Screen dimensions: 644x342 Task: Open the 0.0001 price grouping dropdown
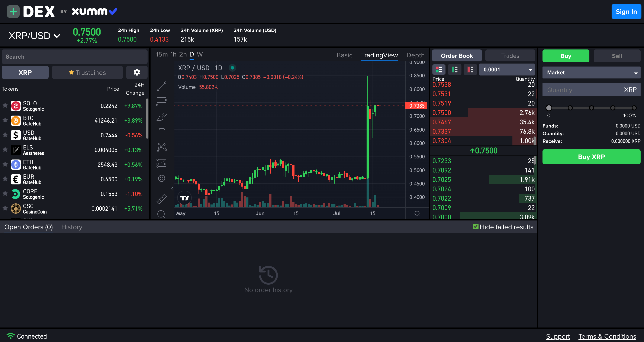(507, 70)
